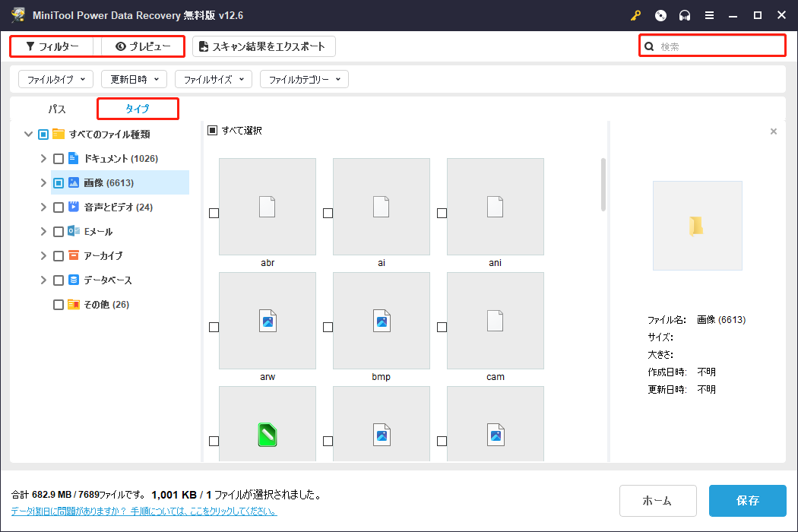Check the cam thumbnail checkbox
Image resolution: width=798 pixels, height=532 pixels.
coord(442,327)
